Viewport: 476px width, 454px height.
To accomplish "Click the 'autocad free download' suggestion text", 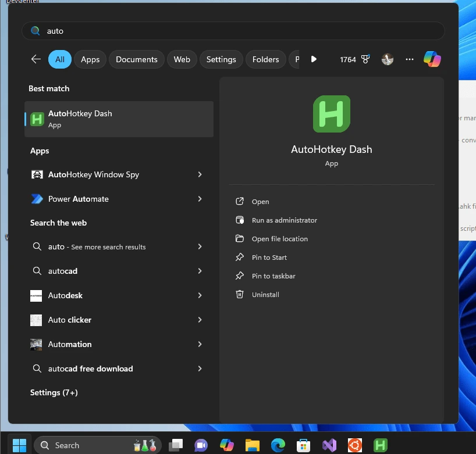I will click(90, 369).
